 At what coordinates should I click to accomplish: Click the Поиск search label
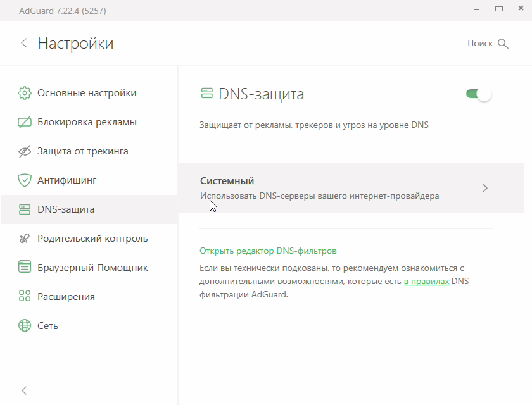479,44
